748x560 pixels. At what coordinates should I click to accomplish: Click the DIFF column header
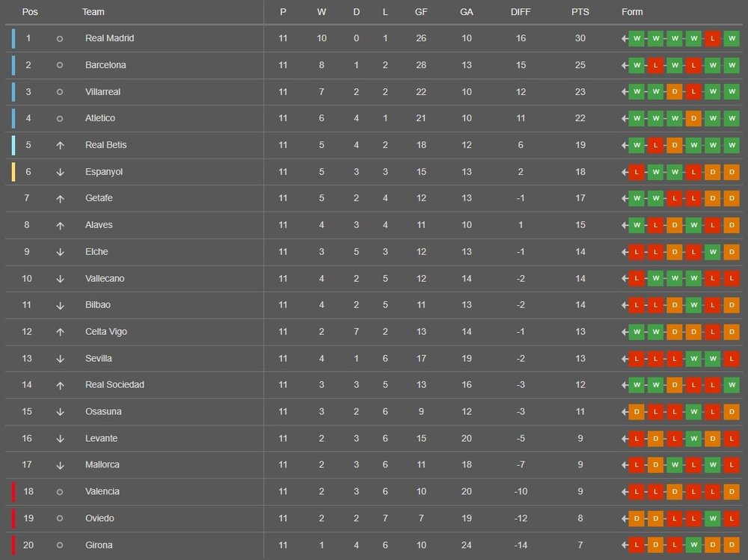point(521,12)
